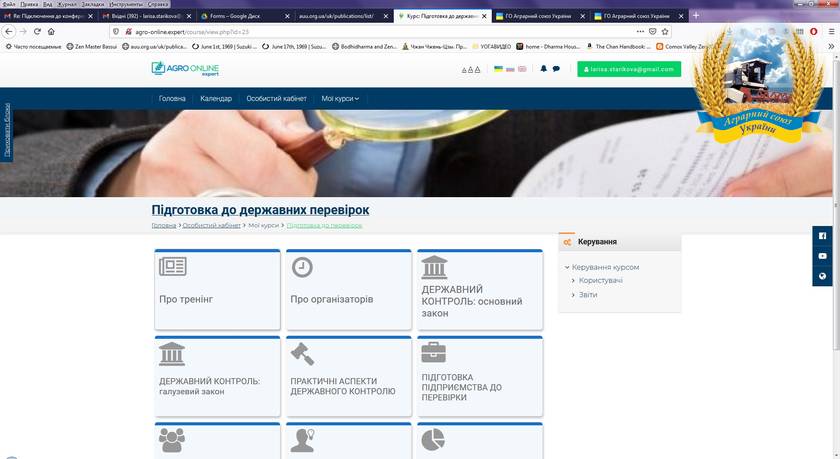
Task: Click the people group icon card
Action: tap(171, 440)
